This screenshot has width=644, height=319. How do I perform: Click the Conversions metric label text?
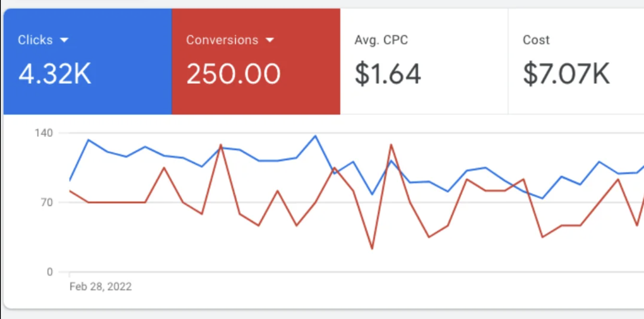click(222, 40)
